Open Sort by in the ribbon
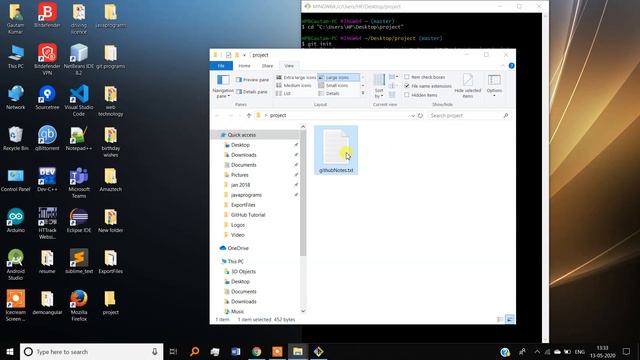The height and width of the screenshot is (360, 640). 379,86
